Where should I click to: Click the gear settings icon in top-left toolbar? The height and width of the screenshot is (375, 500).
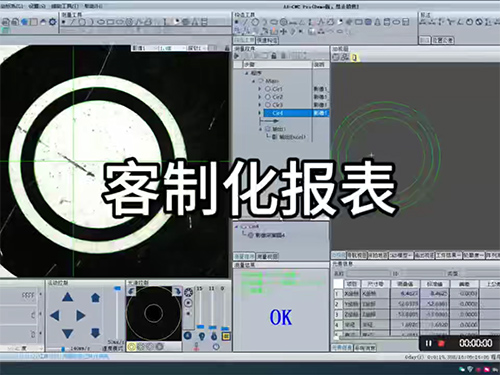(52, 22)
